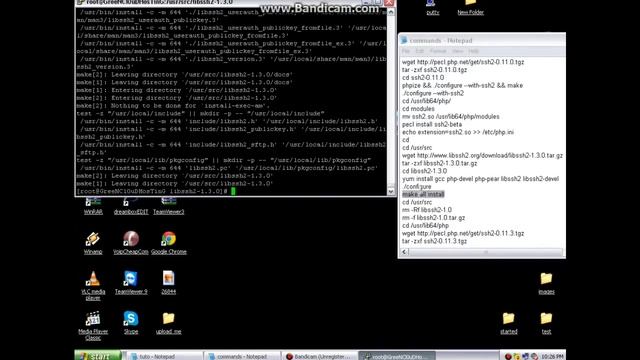Open the started folder on desktop
Viewport: 640px width, 360px height.
[x=509, y=323]
